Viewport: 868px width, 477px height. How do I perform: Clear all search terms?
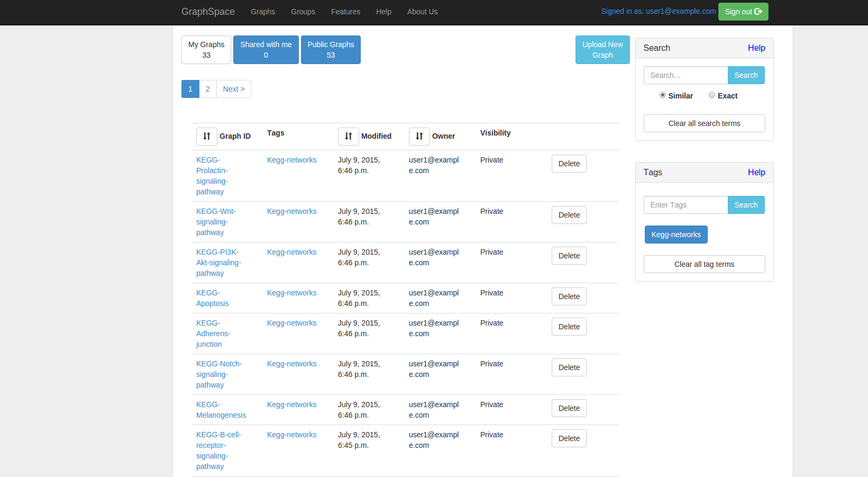(x=705, y=123)
